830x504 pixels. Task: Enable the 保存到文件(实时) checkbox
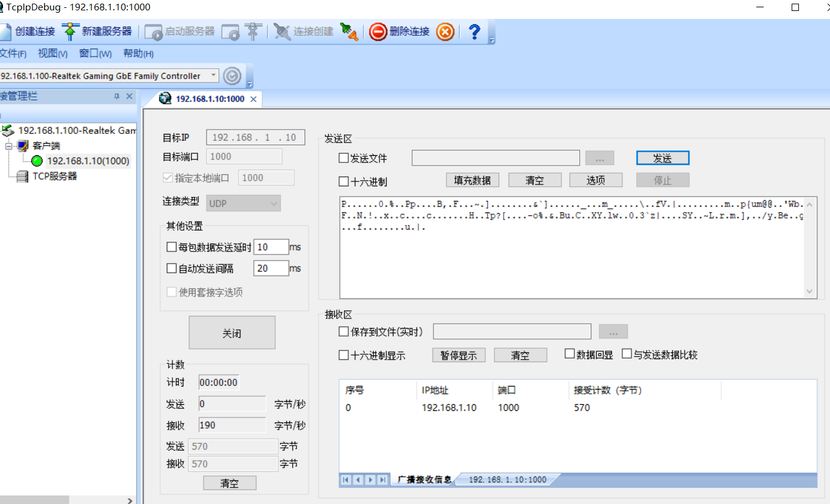[x=343, y=332]
